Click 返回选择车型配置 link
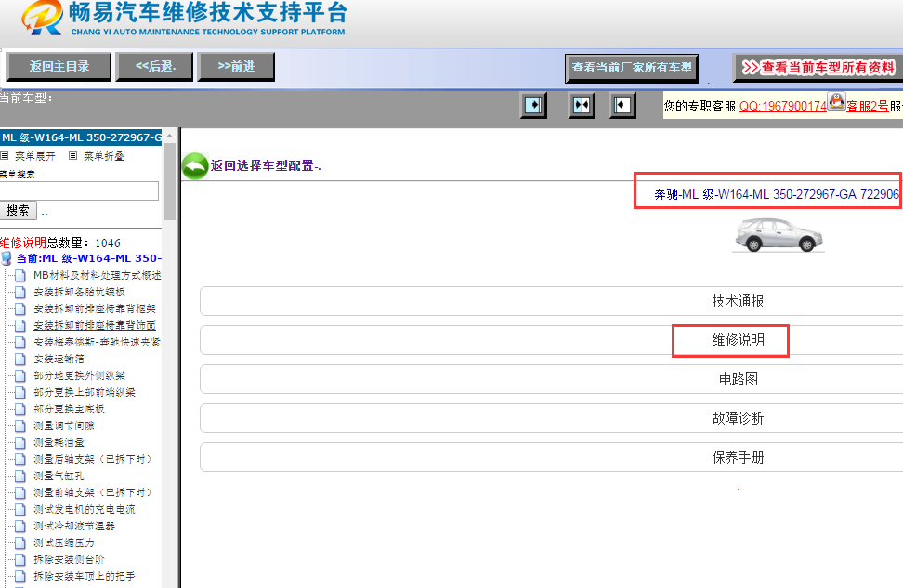Image resolution: width=903 pixels, height=588 pixels. click(266, 166)
